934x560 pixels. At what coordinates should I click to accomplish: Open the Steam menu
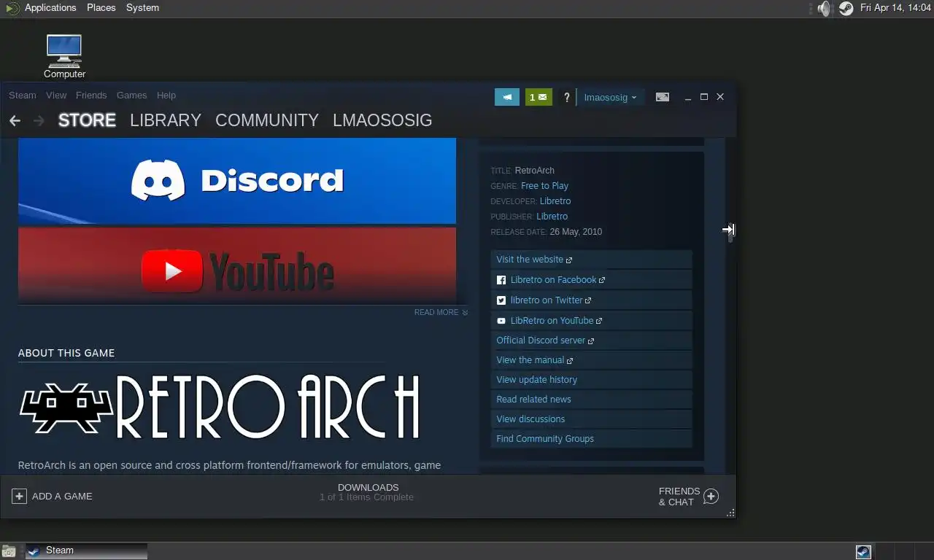coord(23,96)
